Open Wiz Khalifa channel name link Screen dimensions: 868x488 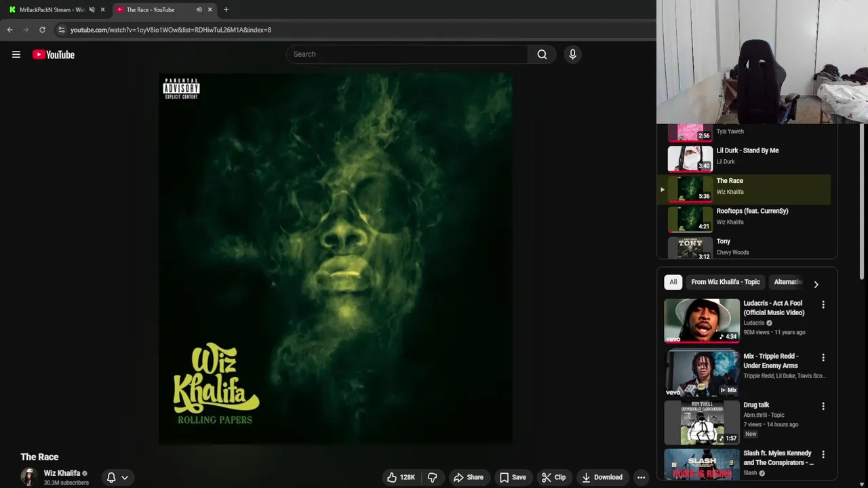click(62, 473)
